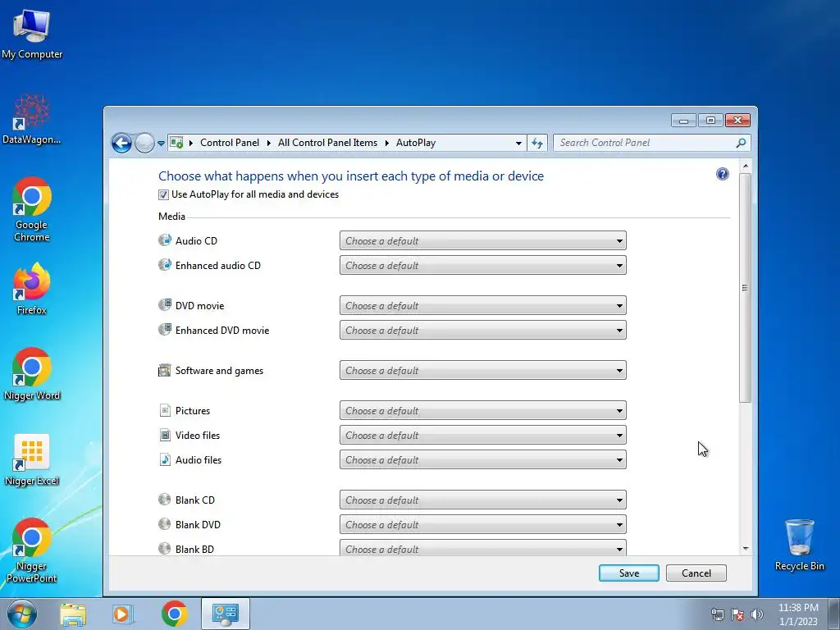Click the network tray icon
This screenshot has height=630, width=840.
coord(717,614)
